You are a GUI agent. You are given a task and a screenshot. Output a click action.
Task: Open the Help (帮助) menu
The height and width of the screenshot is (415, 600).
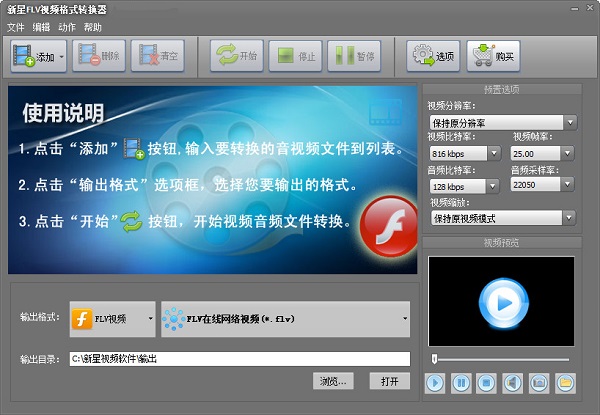[x=93, y=27]
